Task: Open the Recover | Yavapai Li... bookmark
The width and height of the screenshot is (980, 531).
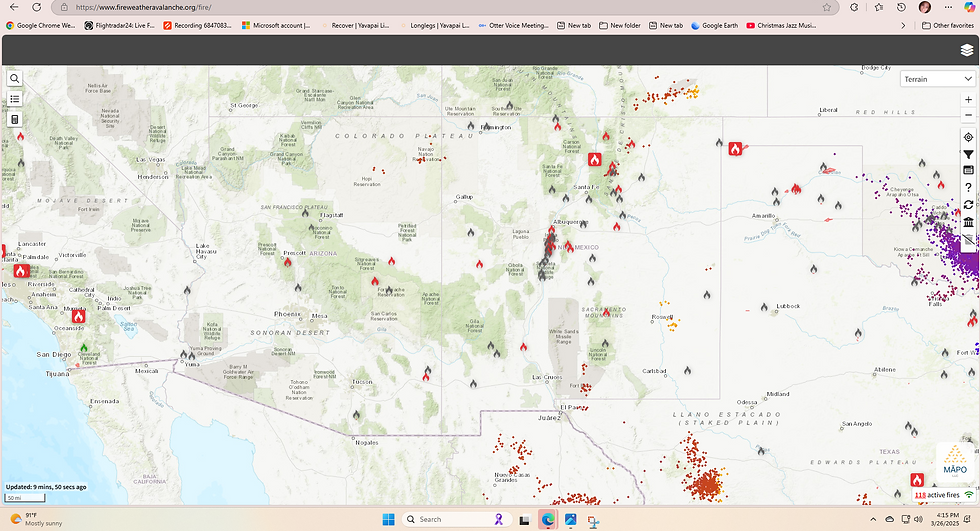Action: point(355,26)
